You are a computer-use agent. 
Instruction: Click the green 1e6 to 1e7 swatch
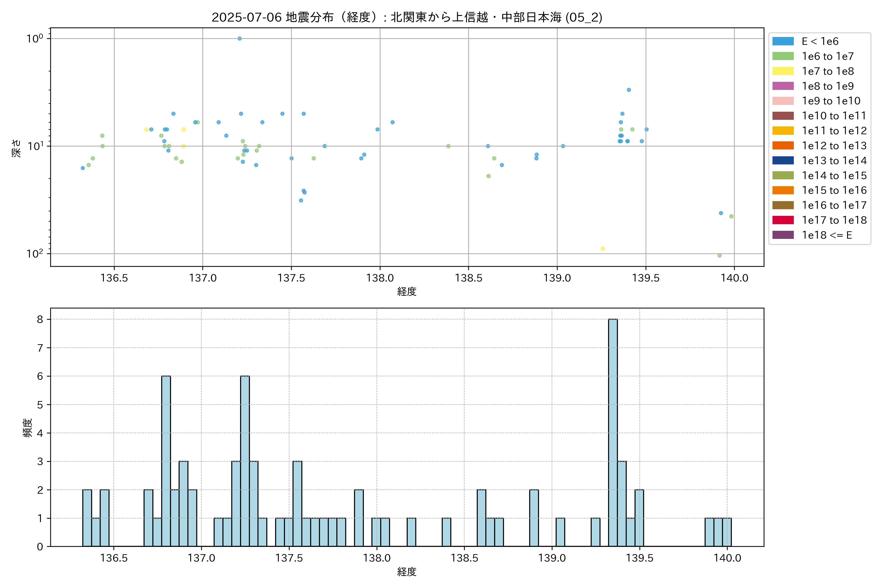coord(783,56)
